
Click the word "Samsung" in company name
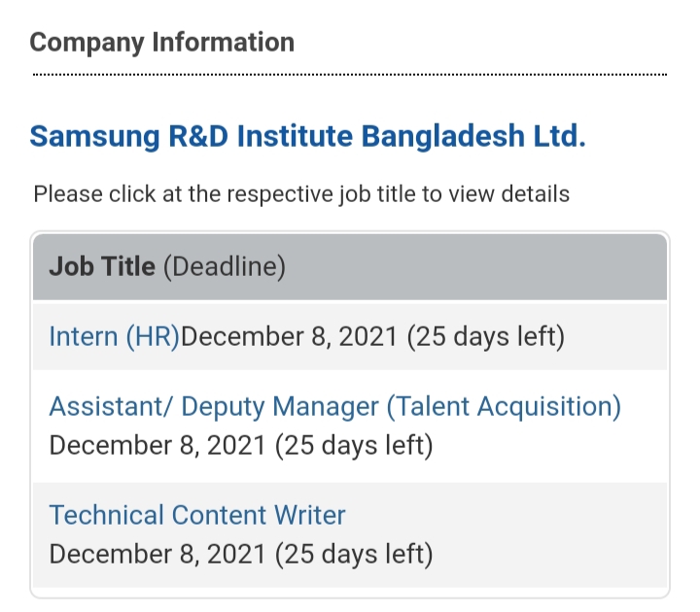(94, 137)
